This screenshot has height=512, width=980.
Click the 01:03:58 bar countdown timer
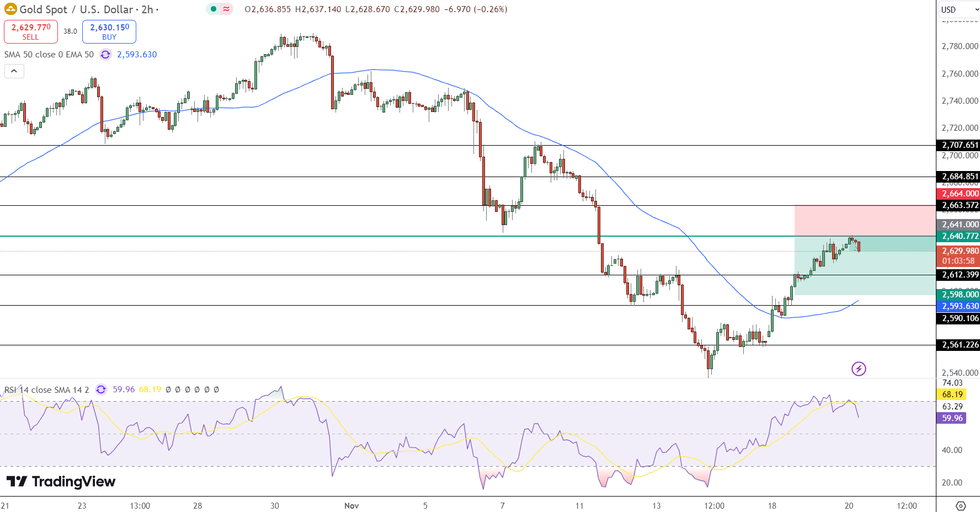click(958, 261)
